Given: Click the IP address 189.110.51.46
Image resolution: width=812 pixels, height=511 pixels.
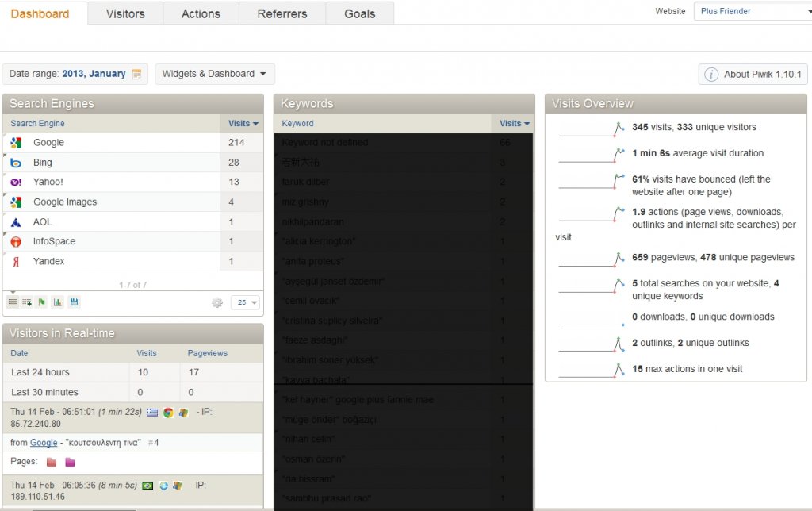Looking at the screenshot, I should (x=38, y=497).
